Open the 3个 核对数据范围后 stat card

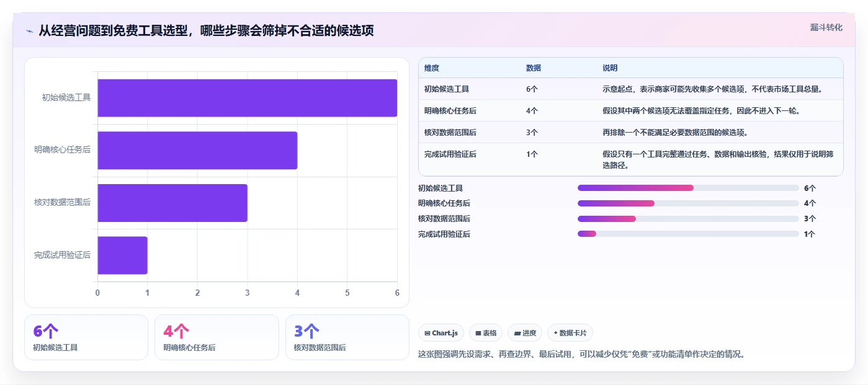[x=347, y=337]
